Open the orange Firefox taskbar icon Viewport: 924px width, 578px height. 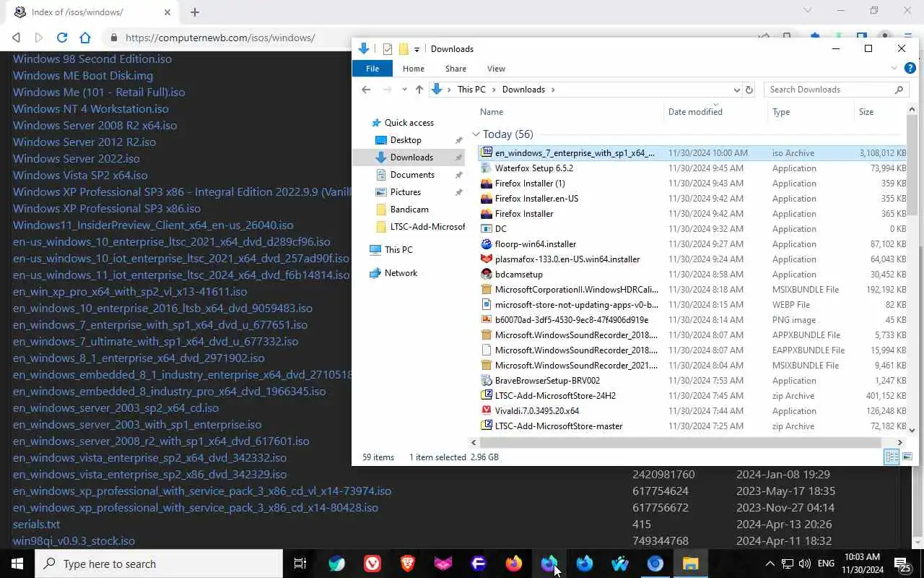click(514, 564)
